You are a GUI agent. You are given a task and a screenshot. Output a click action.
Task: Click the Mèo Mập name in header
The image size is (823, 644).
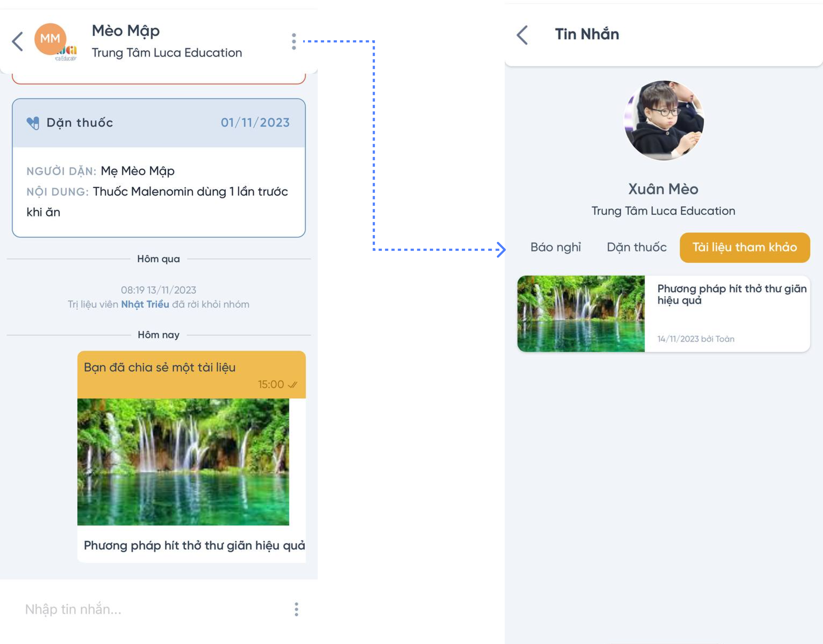coord(126,31)
